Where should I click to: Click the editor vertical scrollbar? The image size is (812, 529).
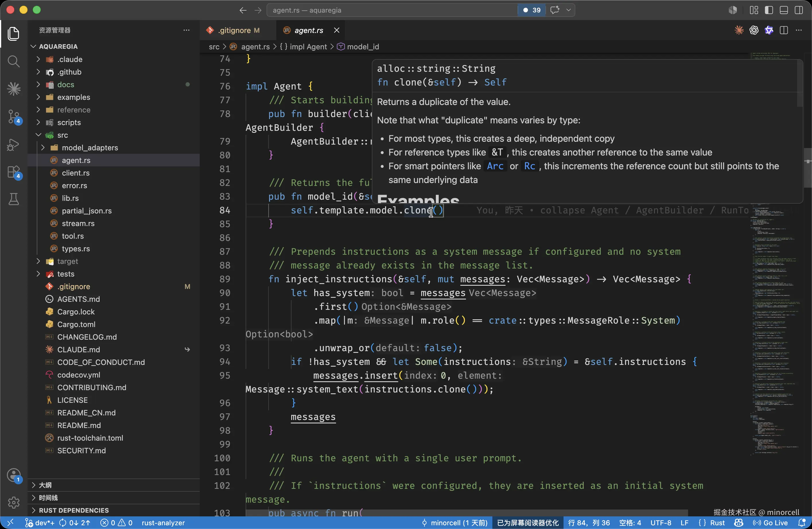808,168
